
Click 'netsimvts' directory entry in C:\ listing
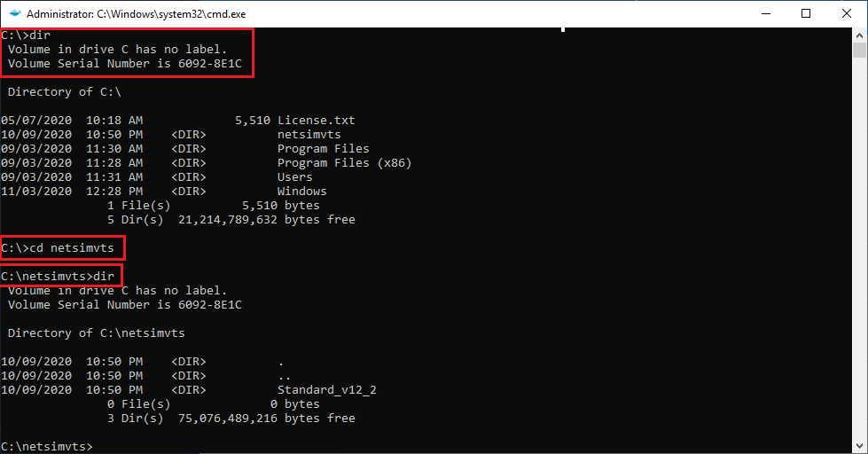309,135
